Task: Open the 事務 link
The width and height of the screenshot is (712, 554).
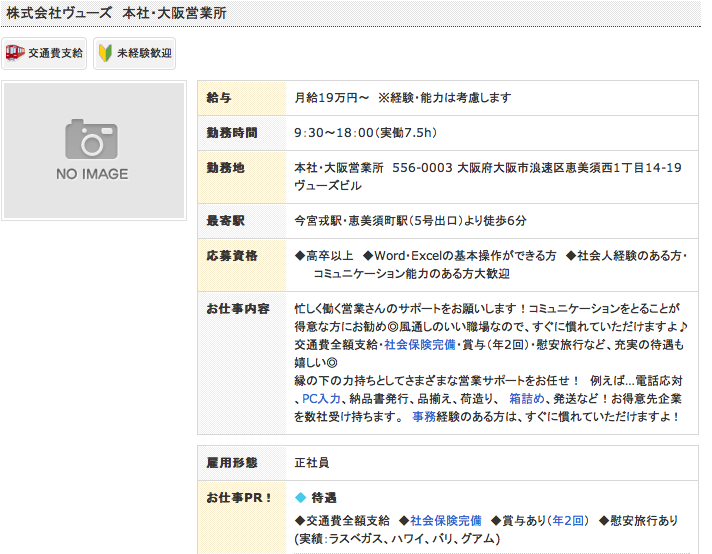Action: click(x=424, y=416)
